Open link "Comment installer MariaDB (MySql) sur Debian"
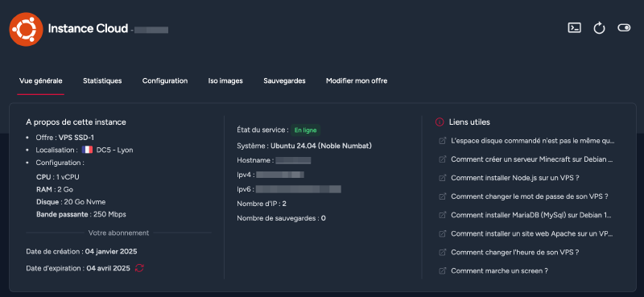Viewport: 644px width, 297px height. (531, 215)
